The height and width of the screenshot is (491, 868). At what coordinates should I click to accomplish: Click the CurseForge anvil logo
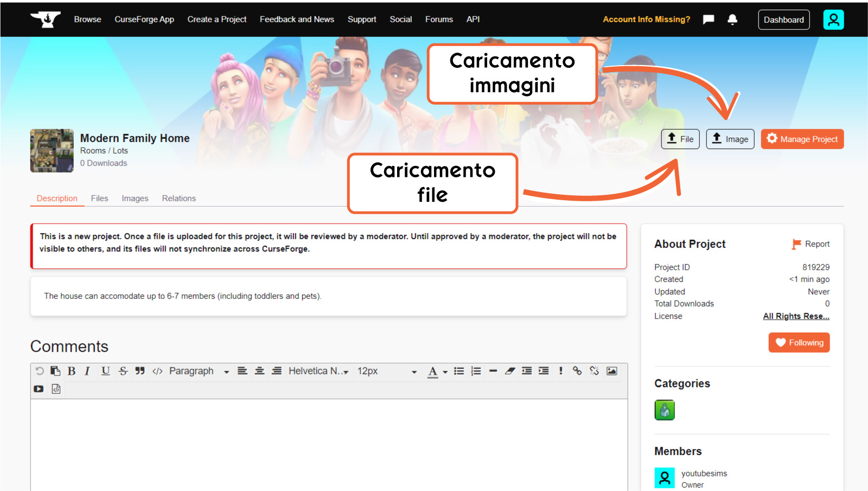[46, 20]
